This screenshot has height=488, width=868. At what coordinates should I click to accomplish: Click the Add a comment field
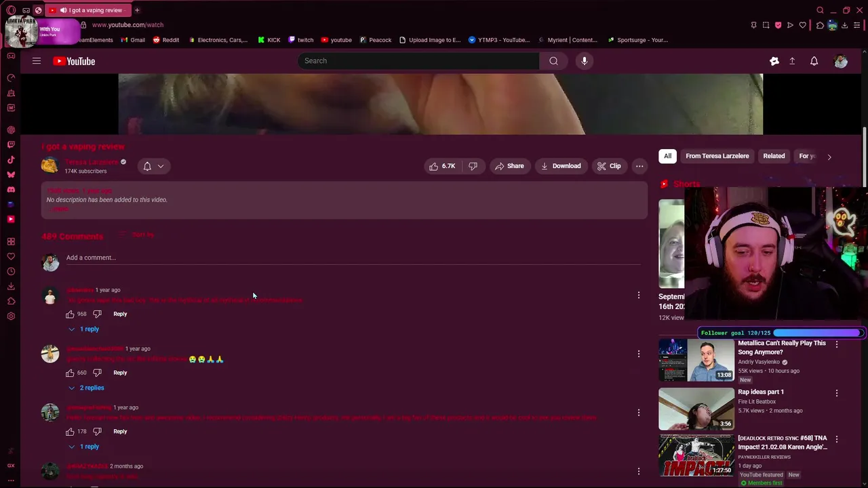(353, 258)
